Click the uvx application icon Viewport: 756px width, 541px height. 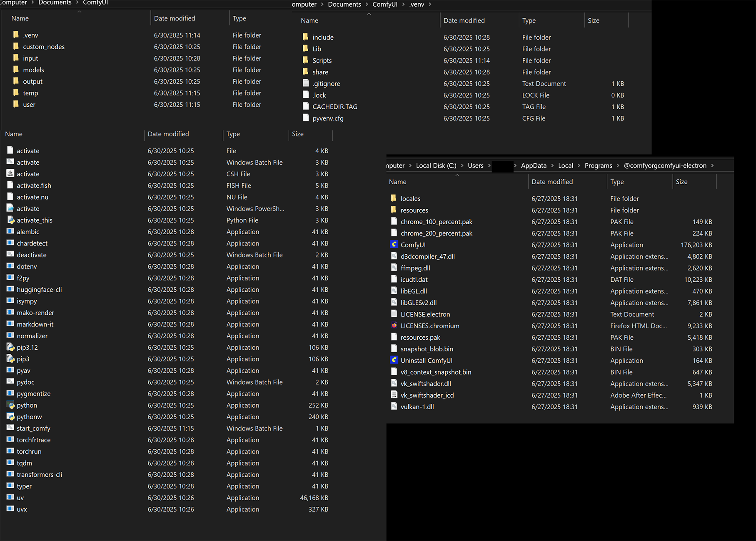coord(10,509)
